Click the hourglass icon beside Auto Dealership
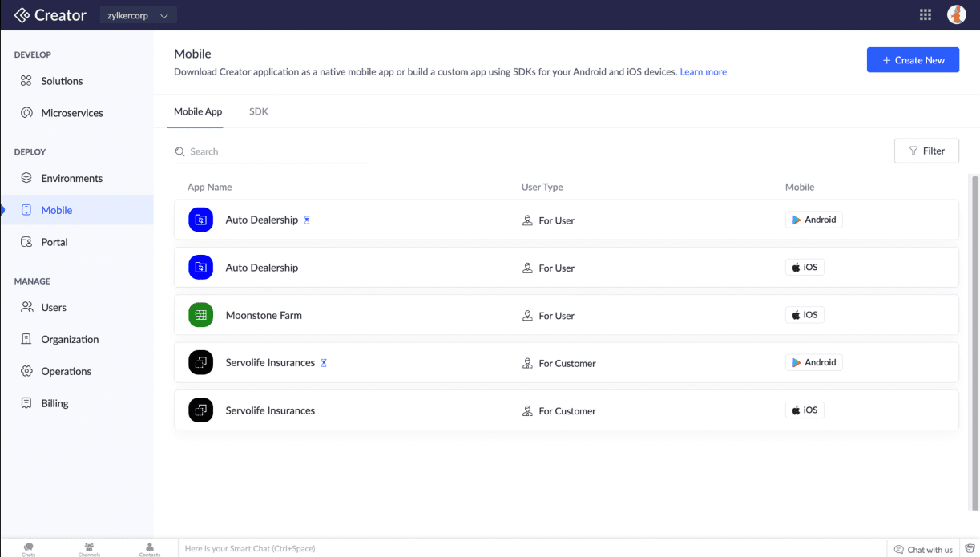 (x=307, y=220)
